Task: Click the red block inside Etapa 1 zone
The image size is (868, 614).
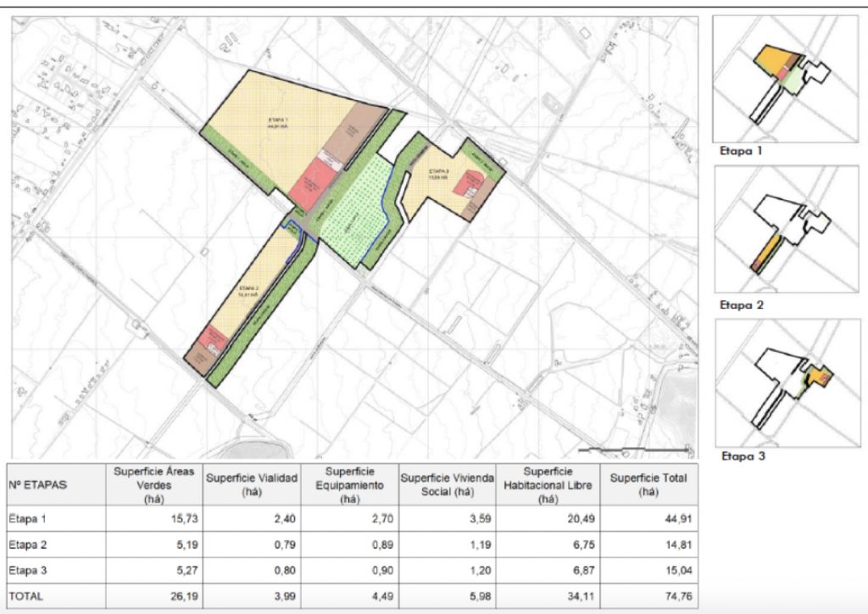Action: point(309,179)
